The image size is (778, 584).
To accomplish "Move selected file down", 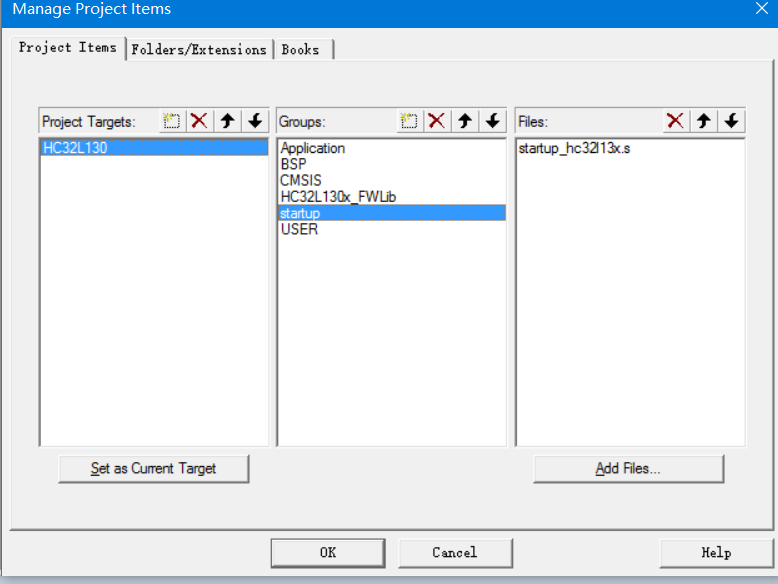I will click(731, 121).
